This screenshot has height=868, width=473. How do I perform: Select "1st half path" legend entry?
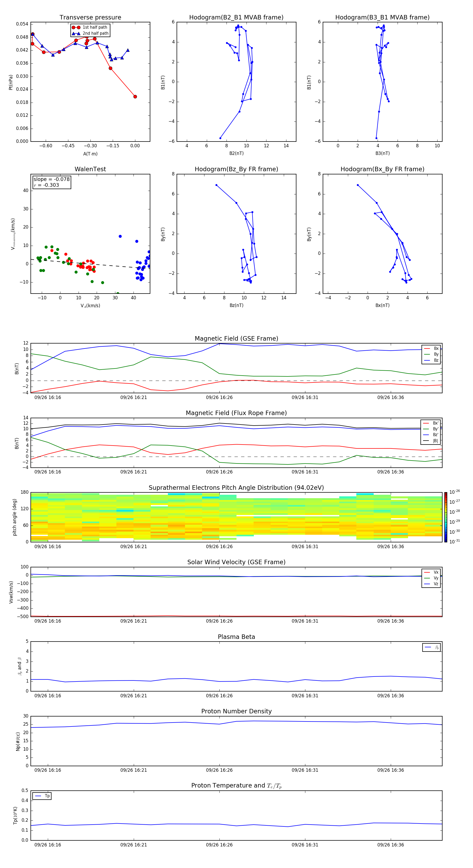[x=90, y=27]
